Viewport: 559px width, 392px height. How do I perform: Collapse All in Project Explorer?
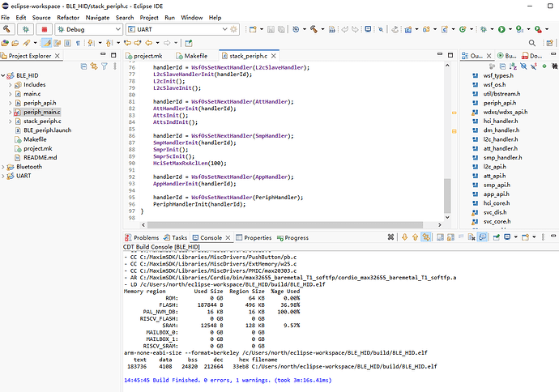pyautogui.click(x=83, y=66)
